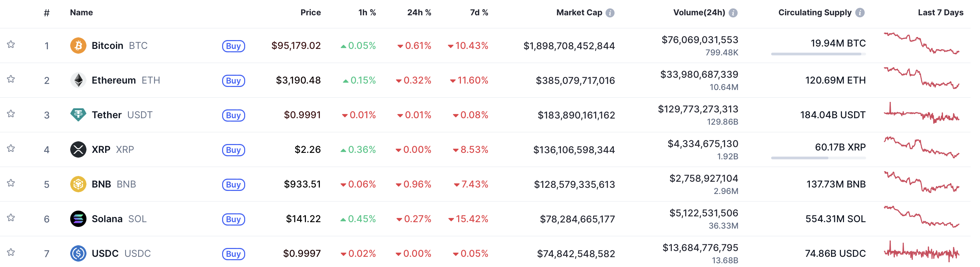This screenshot has width=980, height=267.
Task: Select the BNB yellow logo icon
Action: point(78,184)
